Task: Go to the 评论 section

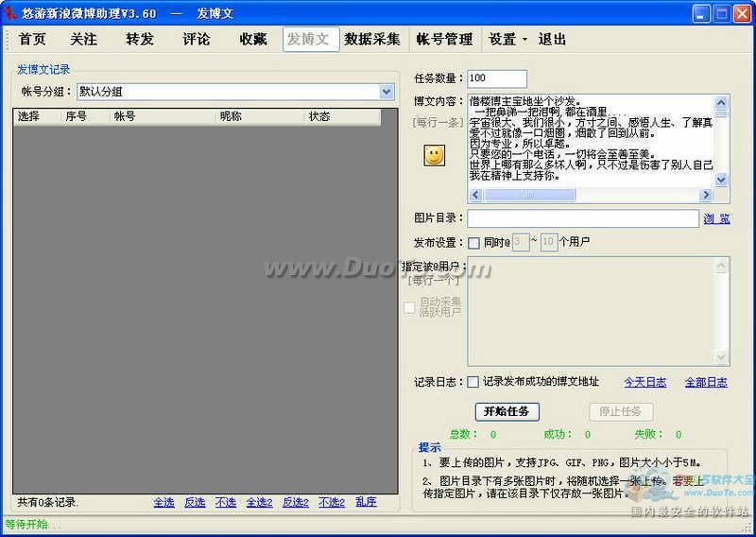Action: [197, 39]
